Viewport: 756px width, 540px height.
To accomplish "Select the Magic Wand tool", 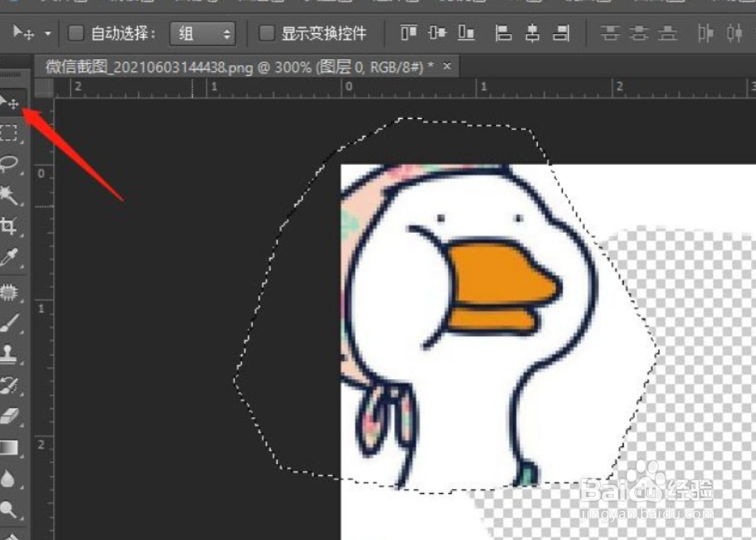I will click(x=9, y=195).
